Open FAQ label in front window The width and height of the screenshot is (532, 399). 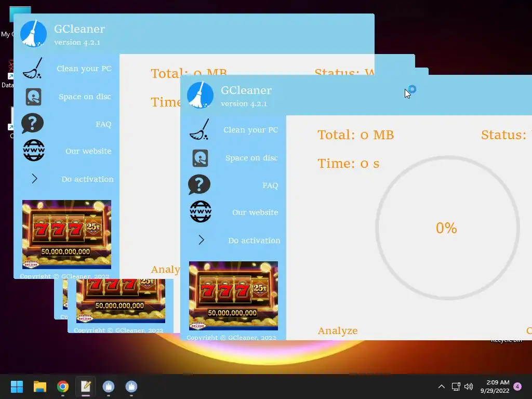[x=270, y=185]
